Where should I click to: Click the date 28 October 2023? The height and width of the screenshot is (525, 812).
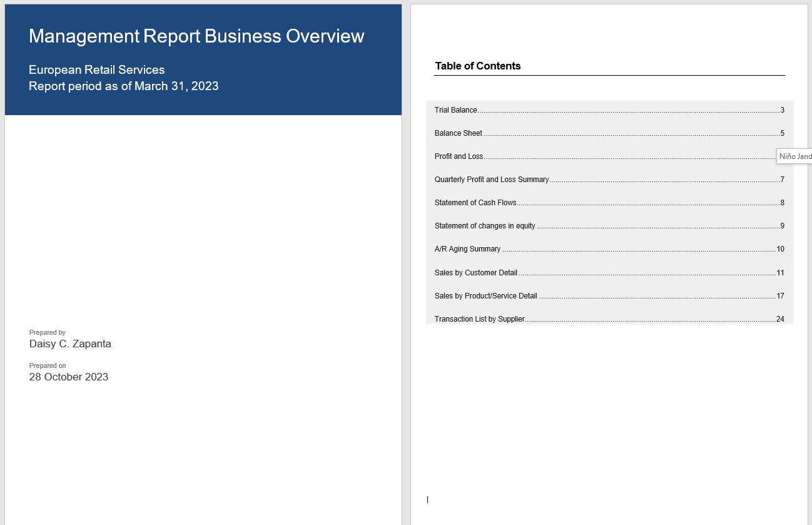69,377
